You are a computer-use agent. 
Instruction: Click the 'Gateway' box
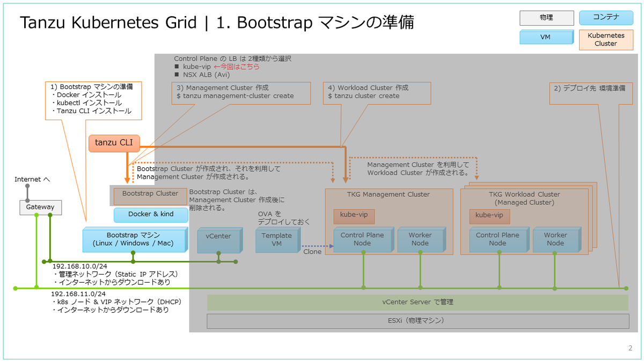[x=40, y=207]
